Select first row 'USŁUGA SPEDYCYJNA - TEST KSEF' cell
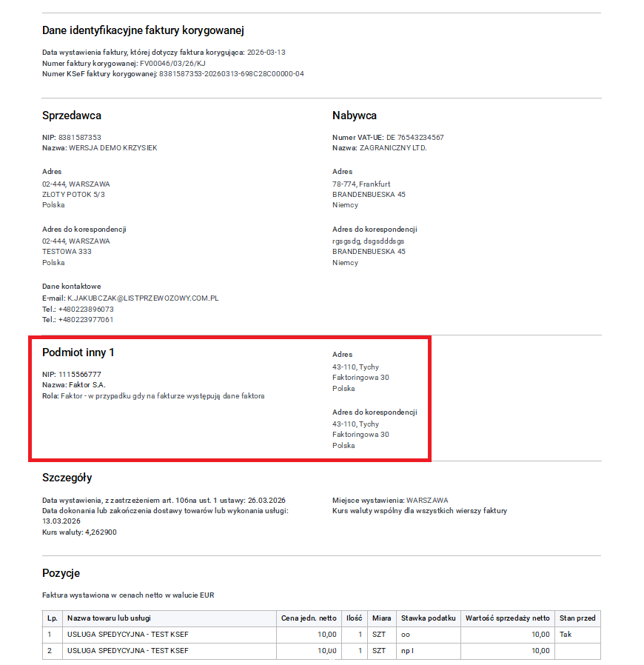The image size is (644, 665). (x=127, y=635)
